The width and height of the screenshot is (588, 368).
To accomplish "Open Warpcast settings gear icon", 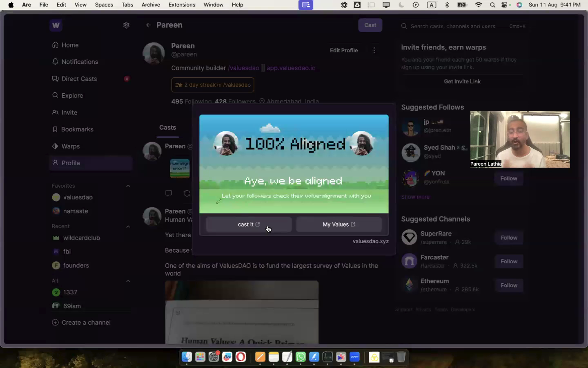I will [x=126, y=25].
